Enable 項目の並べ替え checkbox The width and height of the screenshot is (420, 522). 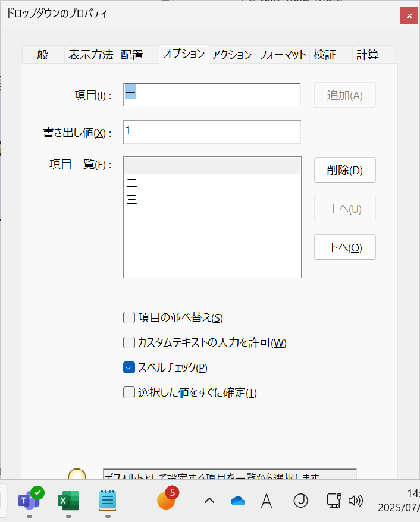pyautogui.click(x=129, y=317)
